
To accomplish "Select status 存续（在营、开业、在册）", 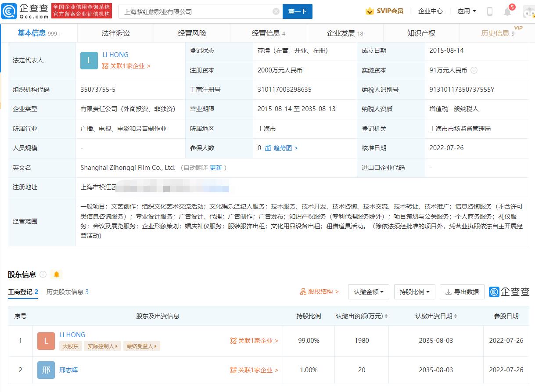I will [293, 50].
